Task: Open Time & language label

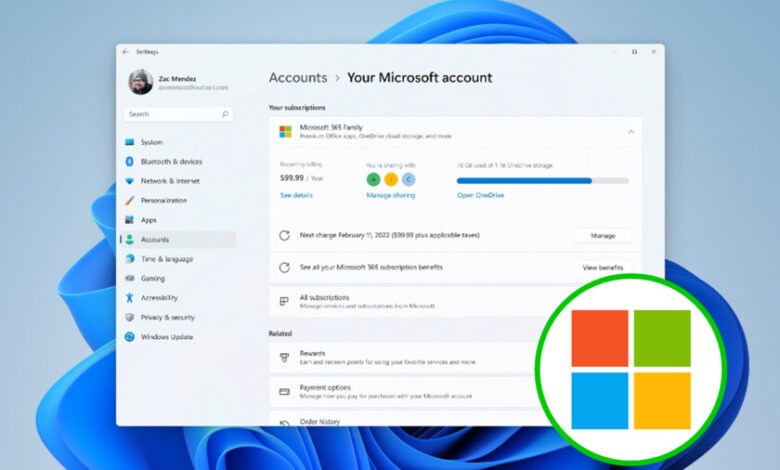Action: (167, 259)
